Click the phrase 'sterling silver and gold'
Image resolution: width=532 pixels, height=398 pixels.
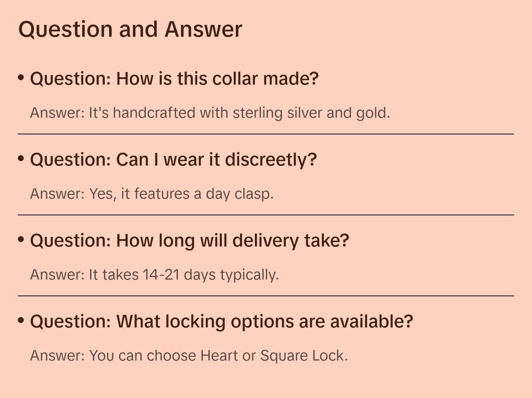[311, 113]
